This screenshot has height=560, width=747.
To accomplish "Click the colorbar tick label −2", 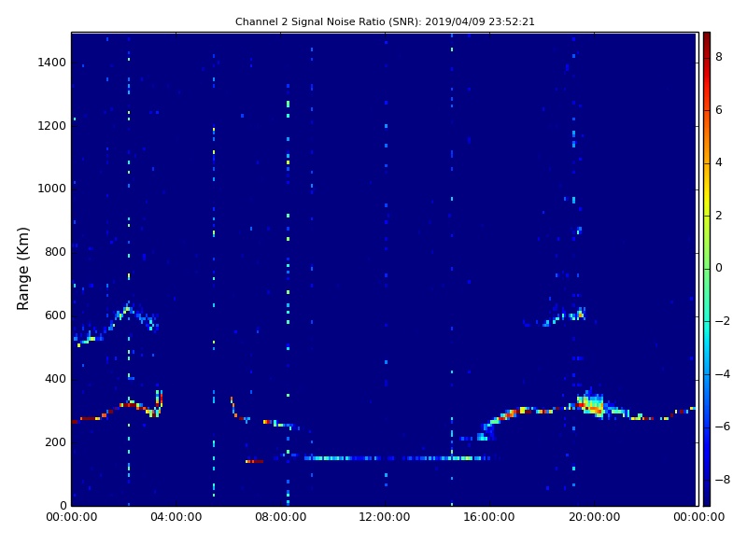I will point(723,321).
